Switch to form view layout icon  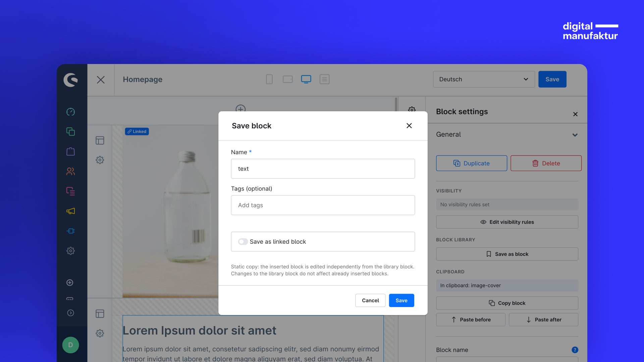tap(324, 79)
